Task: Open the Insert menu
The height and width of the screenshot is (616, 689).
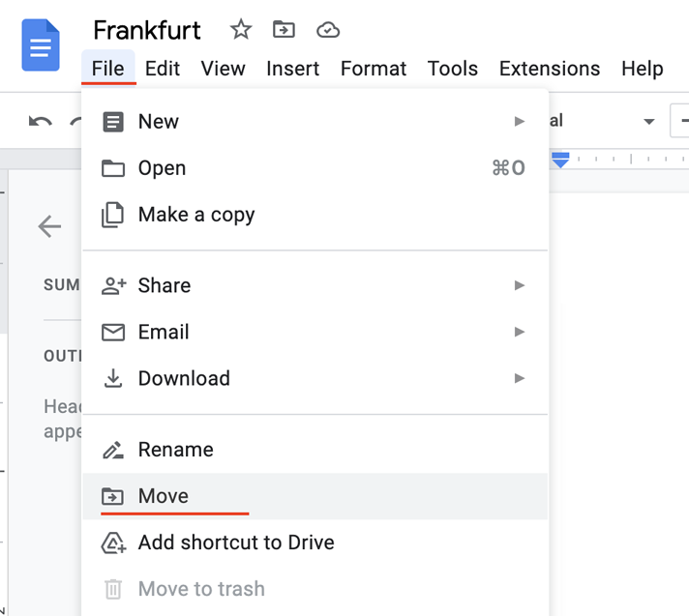Action: point(292,69)
